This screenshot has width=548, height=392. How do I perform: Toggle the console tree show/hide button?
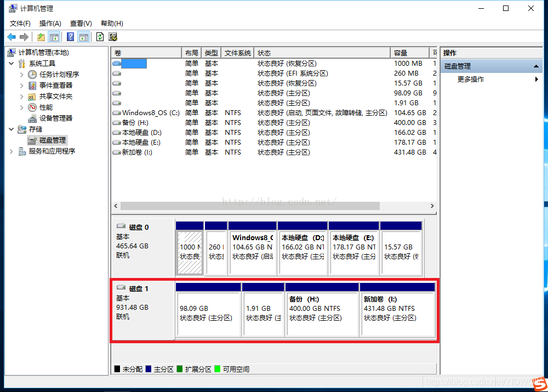pyautogui.click(x=54, y=37)
